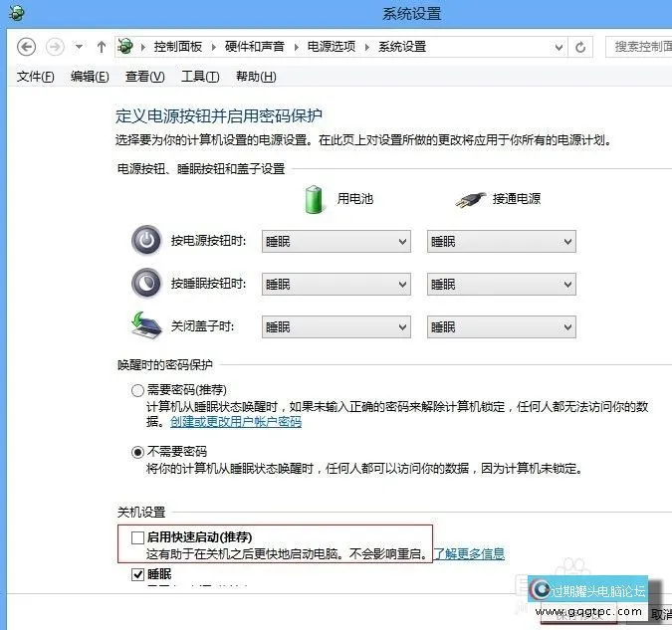Open lid close on-battery dropdown
Viewport: 672px width, 630px height.
(336, 327)
